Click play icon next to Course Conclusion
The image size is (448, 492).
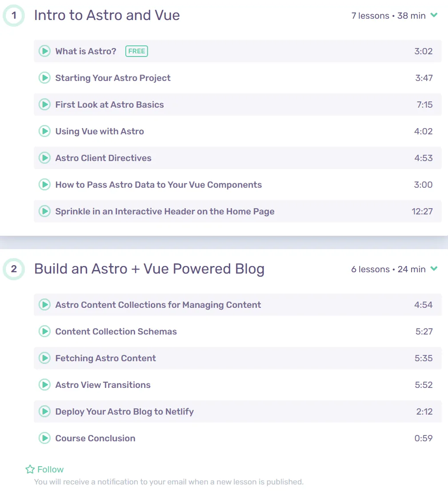[44, 438]
